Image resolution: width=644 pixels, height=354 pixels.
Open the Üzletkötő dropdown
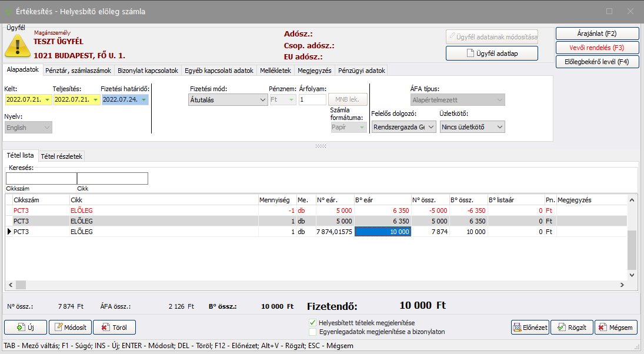tap(499, 127)
